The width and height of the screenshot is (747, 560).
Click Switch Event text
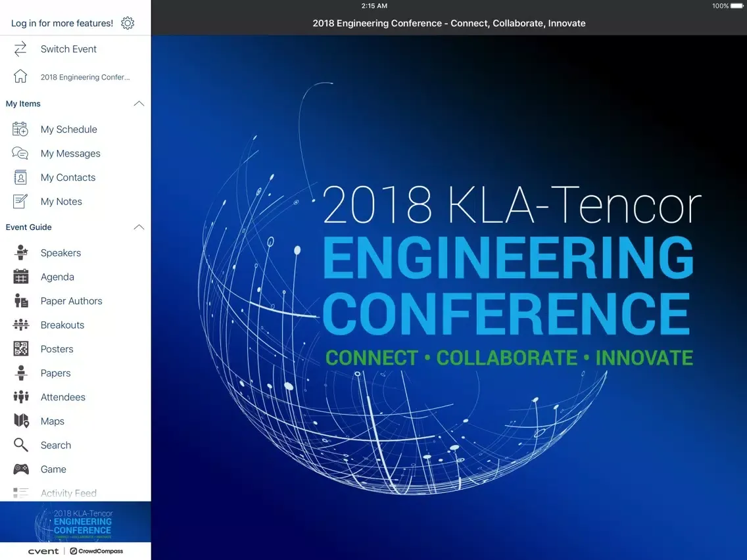tap(68, 49)
